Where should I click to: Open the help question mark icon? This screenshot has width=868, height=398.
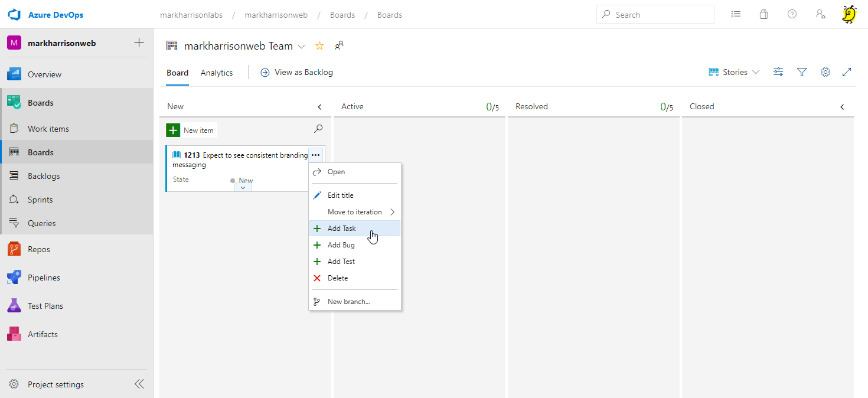[792, 15]
